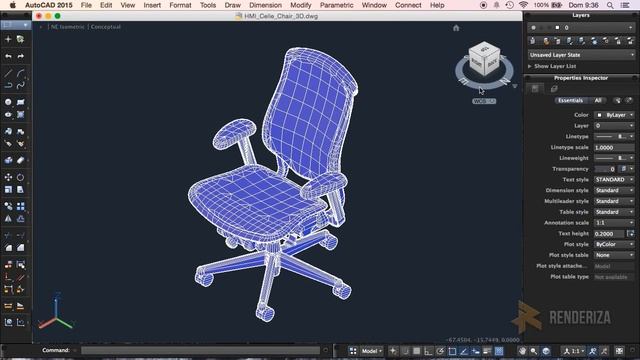Image resolution: width=640 pixels, height=360 pixels.
Task: Click the Home view icon above the ViewCube
Action: point(456,28)
